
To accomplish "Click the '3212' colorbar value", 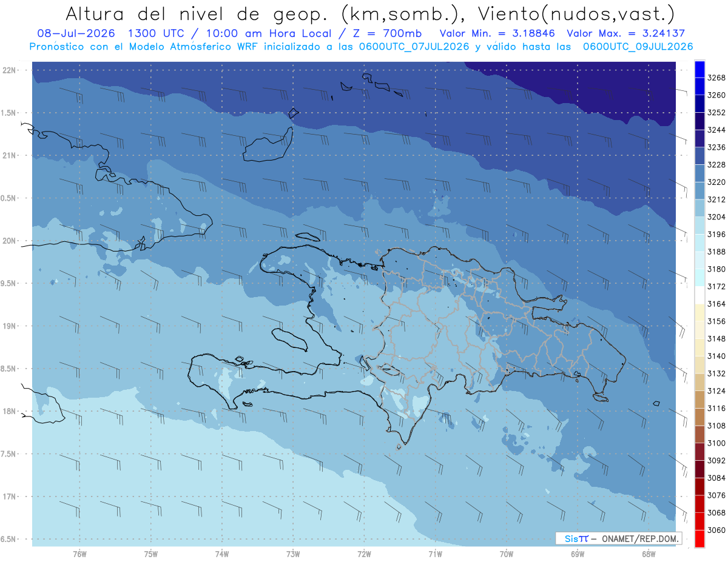I will point(716,199).
